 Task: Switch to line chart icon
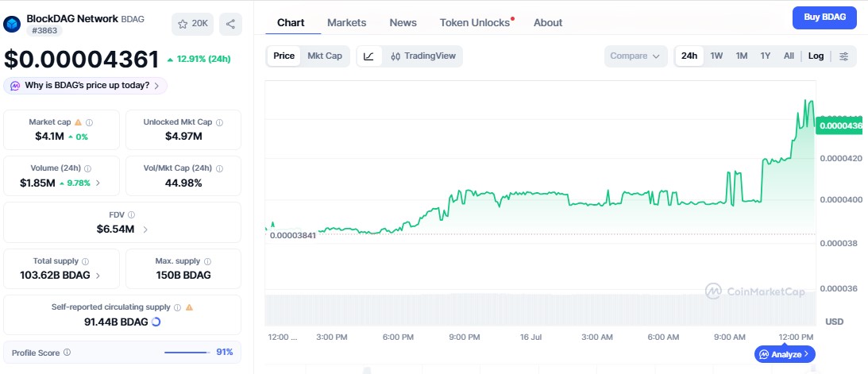point(369,56)
